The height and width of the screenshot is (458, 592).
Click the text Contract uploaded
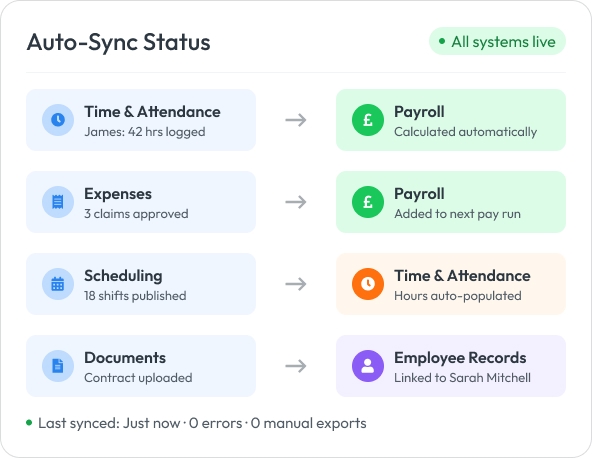(x=138, y=378)
